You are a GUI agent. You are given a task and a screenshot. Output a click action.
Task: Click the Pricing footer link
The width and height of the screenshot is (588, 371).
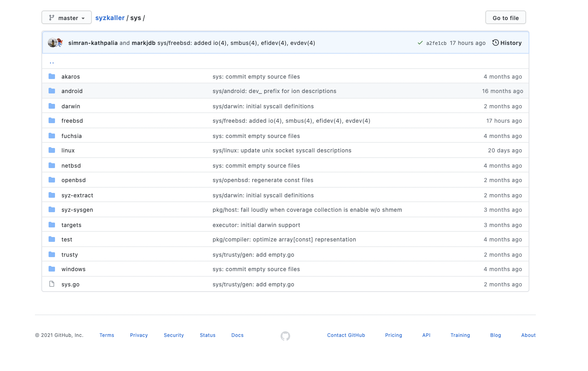[393, 335]
